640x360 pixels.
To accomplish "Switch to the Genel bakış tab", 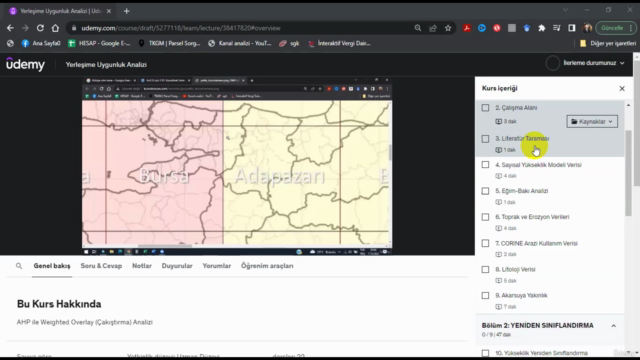I will click(52, 266).
